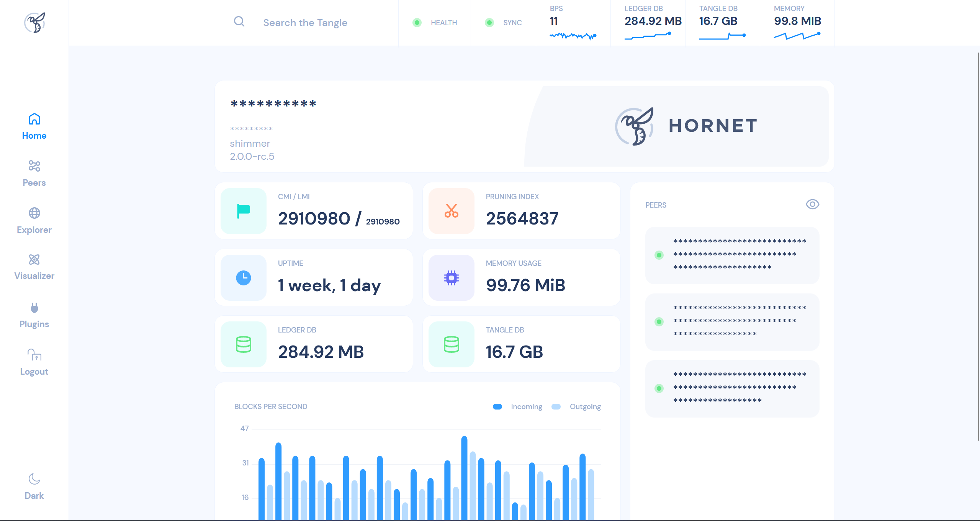
Task: Click the BPS header sparkline
Action: pyautogui.click(x=573, y=36)
